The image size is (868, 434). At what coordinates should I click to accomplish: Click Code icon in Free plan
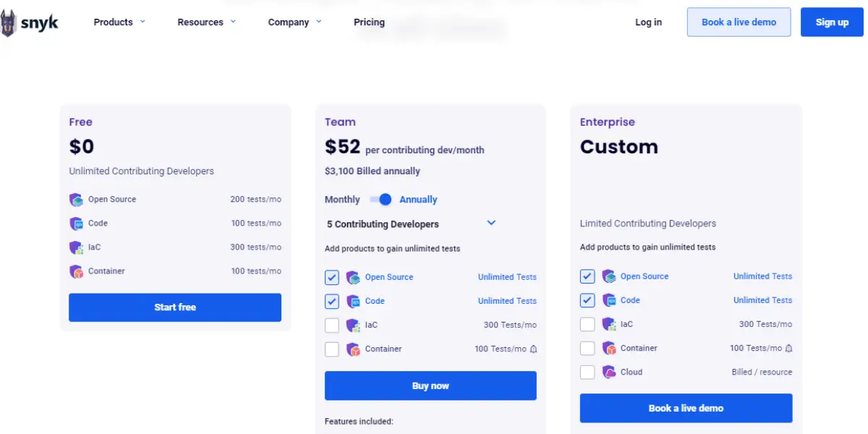76,224
